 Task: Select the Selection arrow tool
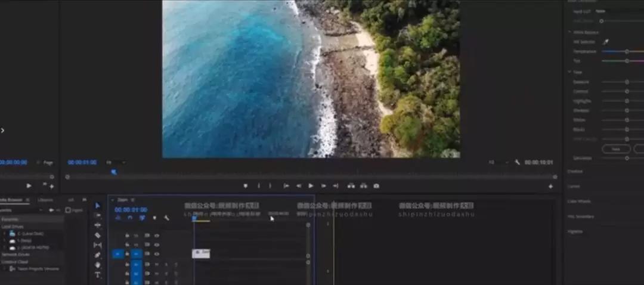pyautogui.click(x=98, y=205)
